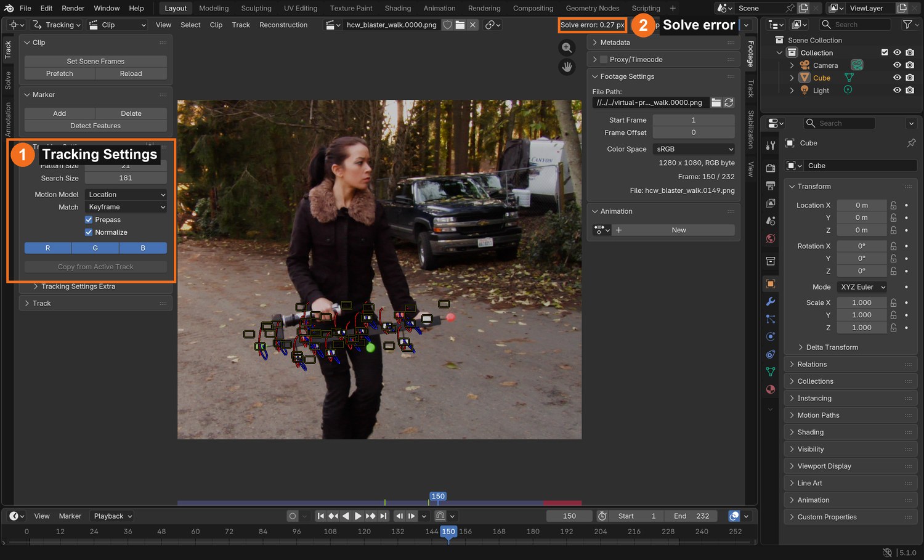Open the World properties tab
The height and width of the screenshot is (560, 924).
(x=771, y=238)
